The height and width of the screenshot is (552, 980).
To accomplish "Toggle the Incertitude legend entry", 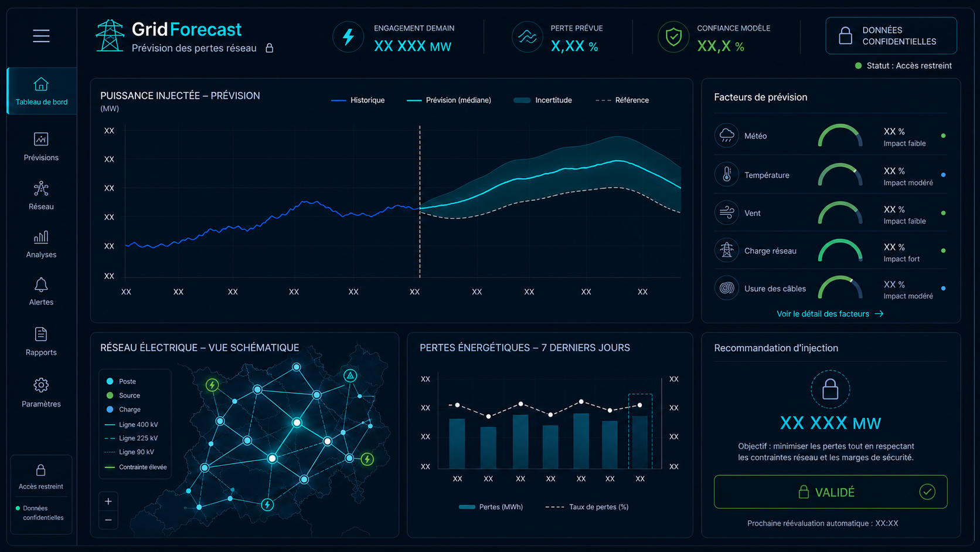I will 543,100.
